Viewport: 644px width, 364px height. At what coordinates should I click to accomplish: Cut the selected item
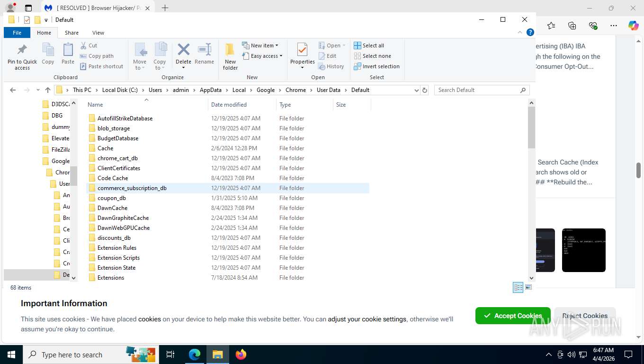[89, 45]
